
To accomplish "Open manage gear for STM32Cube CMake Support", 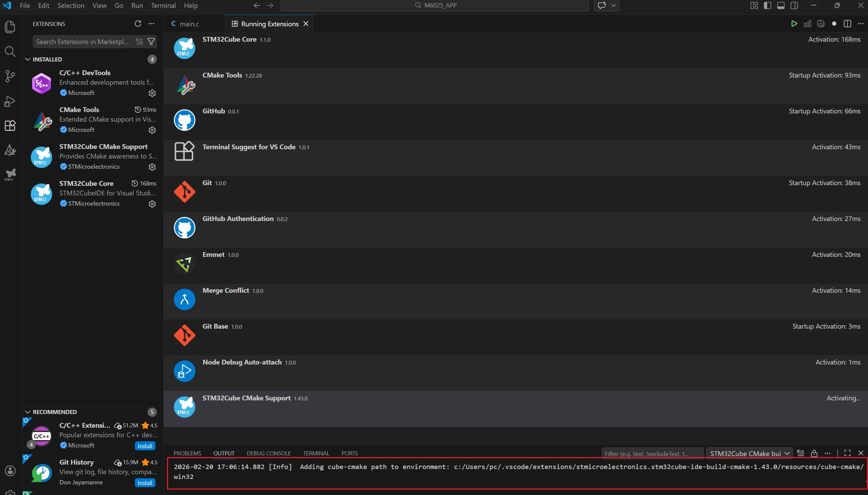I will [x=152, y=167].
